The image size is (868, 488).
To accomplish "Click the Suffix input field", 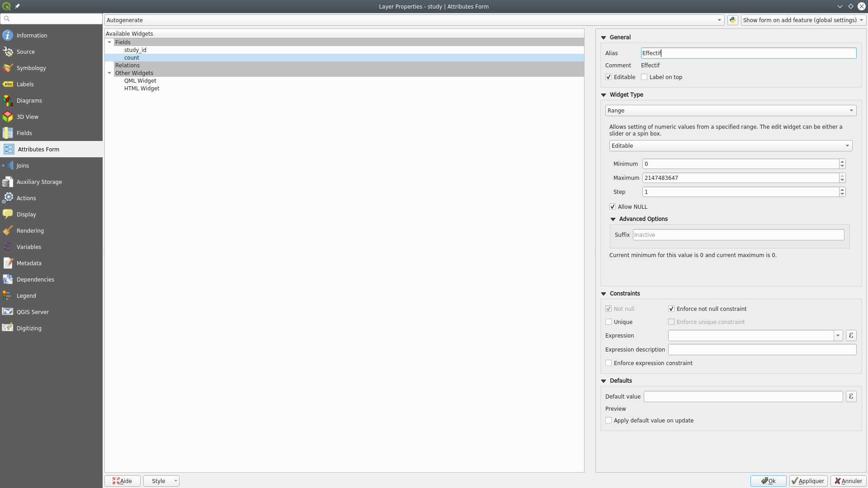I will tap(738, 235).
